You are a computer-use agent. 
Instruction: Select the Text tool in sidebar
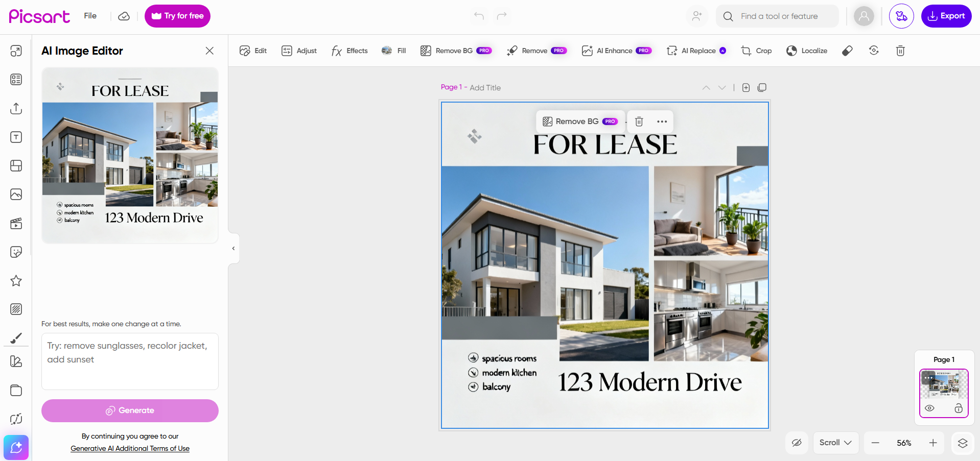pos(16,137)
